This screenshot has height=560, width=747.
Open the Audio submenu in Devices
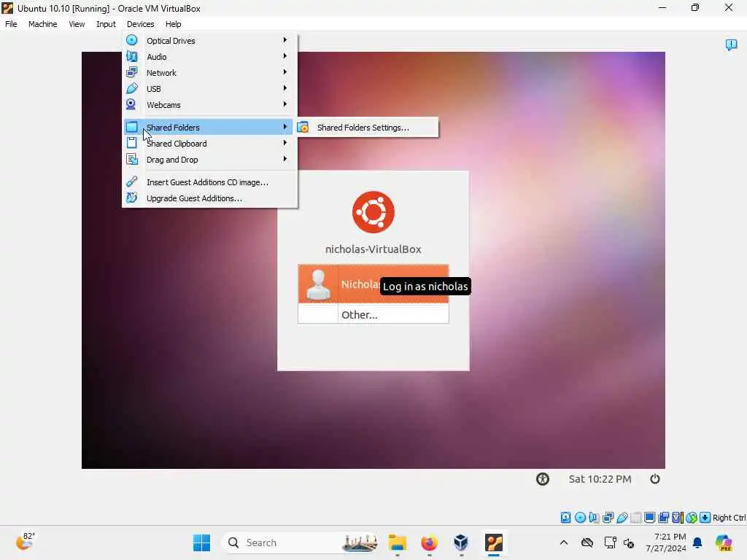pos(209,57)
